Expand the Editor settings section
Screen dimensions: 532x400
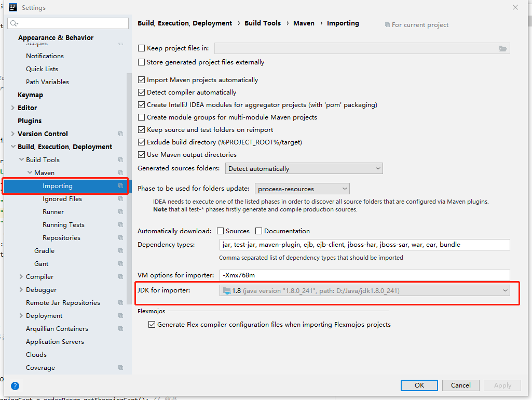point(13,108)
